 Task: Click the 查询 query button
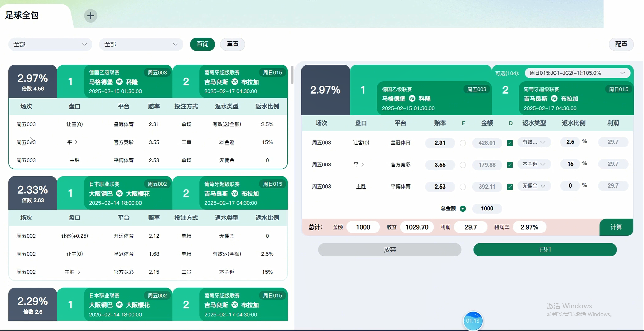tap(202, 44)
